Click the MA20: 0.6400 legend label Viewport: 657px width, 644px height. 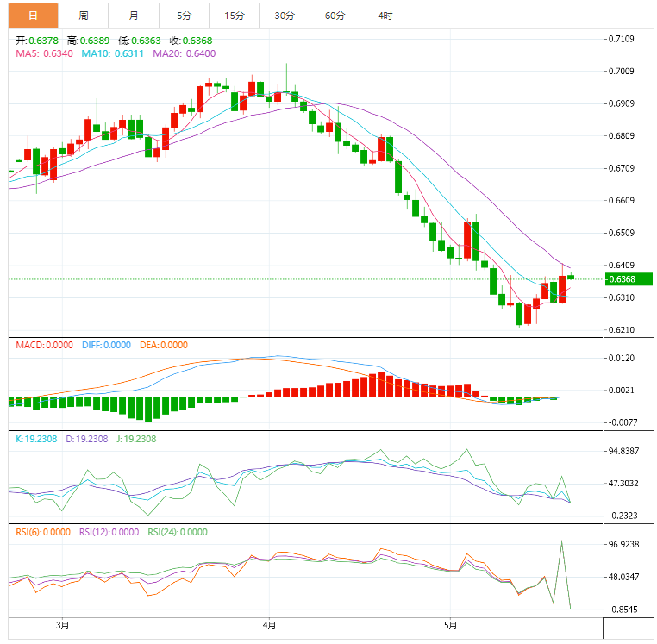coord(185,53)
